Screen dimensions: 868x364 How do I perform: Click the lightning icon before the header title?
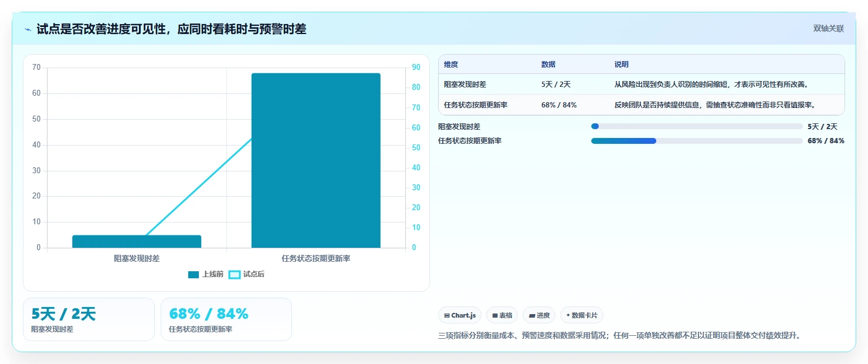point(28,29)
